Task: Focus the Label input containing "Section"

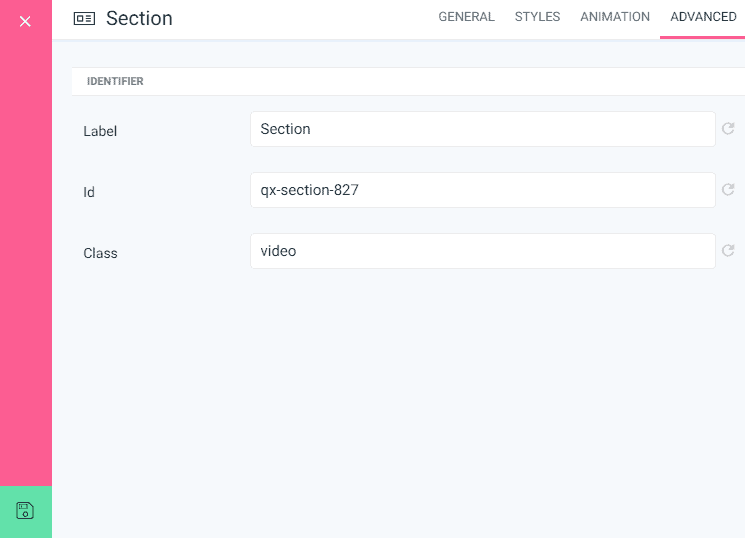Action: click(482, 129)
